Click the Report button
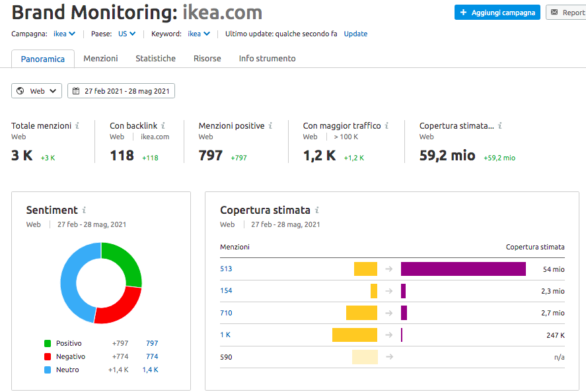This screenshot has height=392, width=586. pos(566,13)
